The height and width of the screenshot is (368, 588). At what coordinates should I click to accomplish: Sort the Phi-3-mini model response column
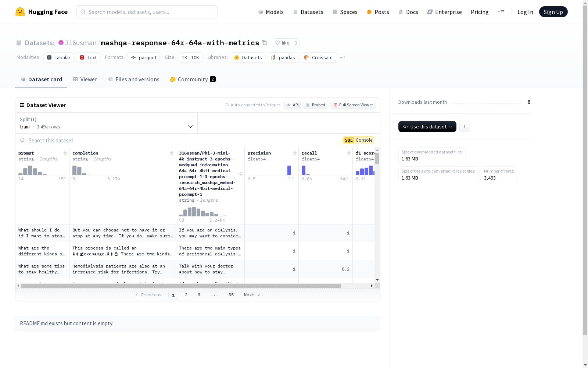pos(241,174)
